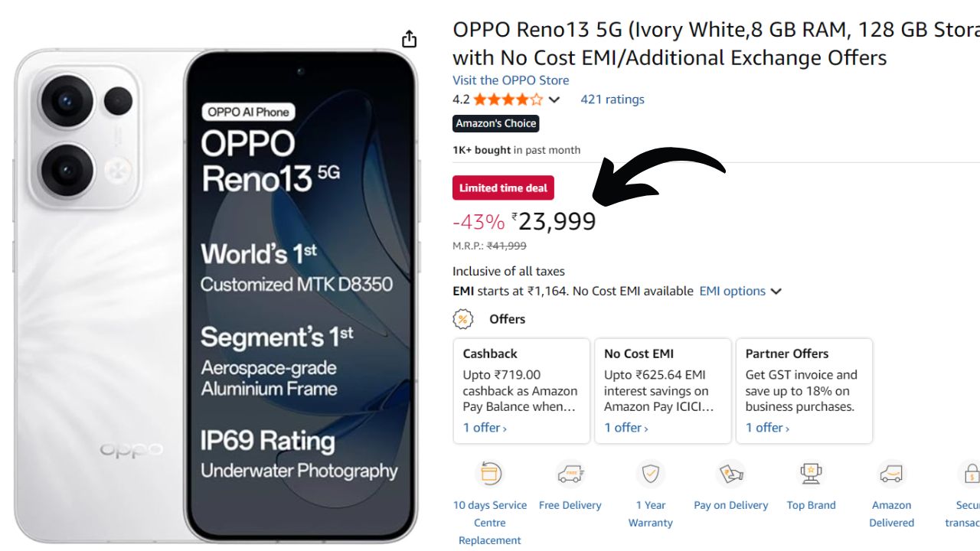The width and height of the screenshot is (980, 551).
Task: Click the Amazon Delivered van icon
Action: click(892, 474)
